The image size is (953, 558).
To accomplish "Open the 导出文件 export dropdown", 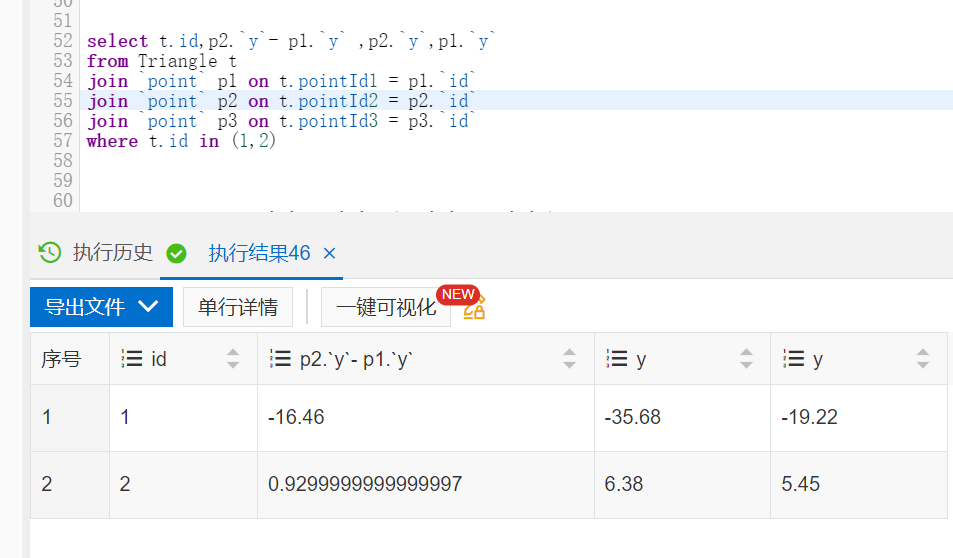I will click(101, 306).
